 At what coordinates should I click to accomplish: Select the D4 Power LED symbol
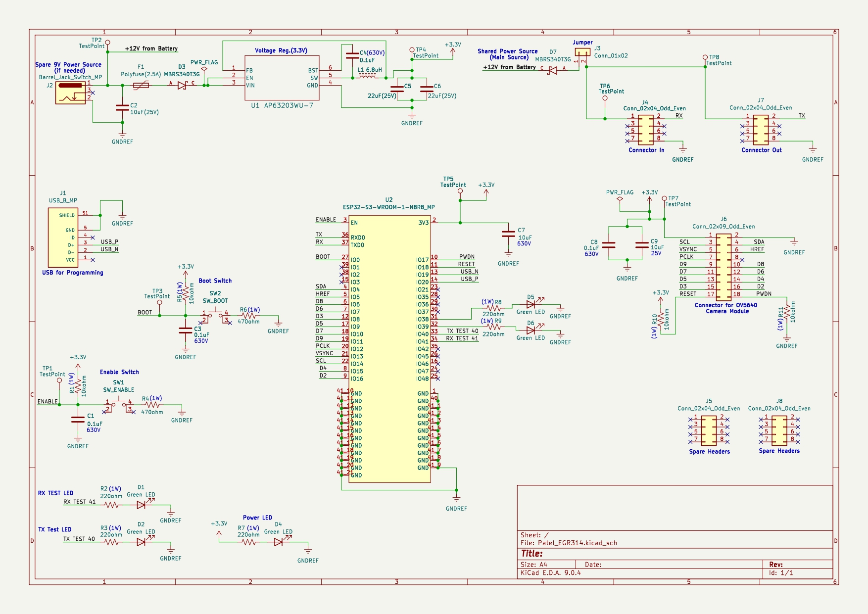point(279,542)
